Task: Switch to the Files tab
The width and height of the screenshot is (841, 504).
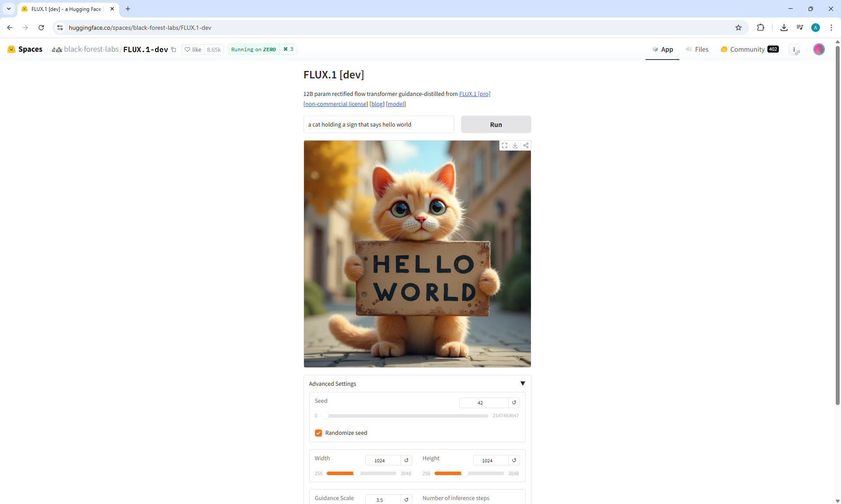Action: point(697,49)
